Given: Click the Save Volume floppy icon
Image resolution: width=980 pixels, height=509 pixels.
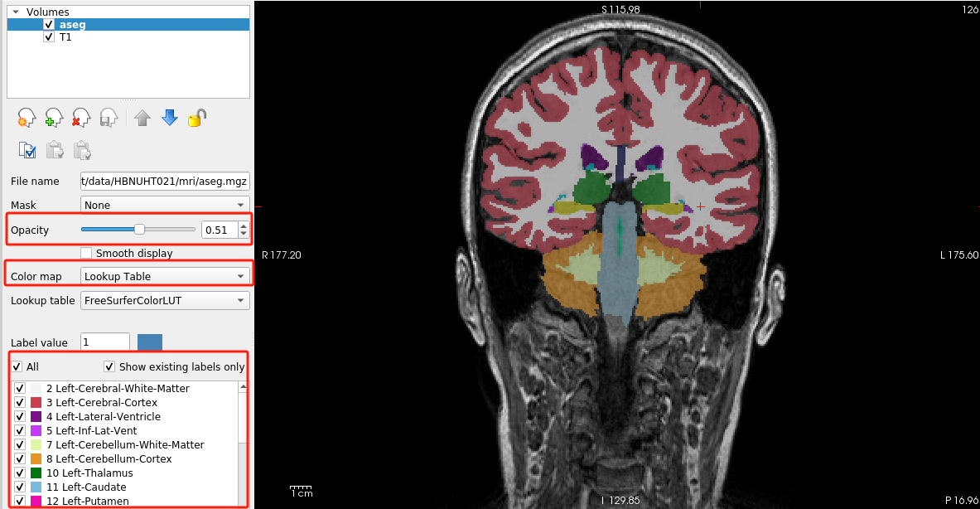Looking at the screenshot, I should pos(109,118).
